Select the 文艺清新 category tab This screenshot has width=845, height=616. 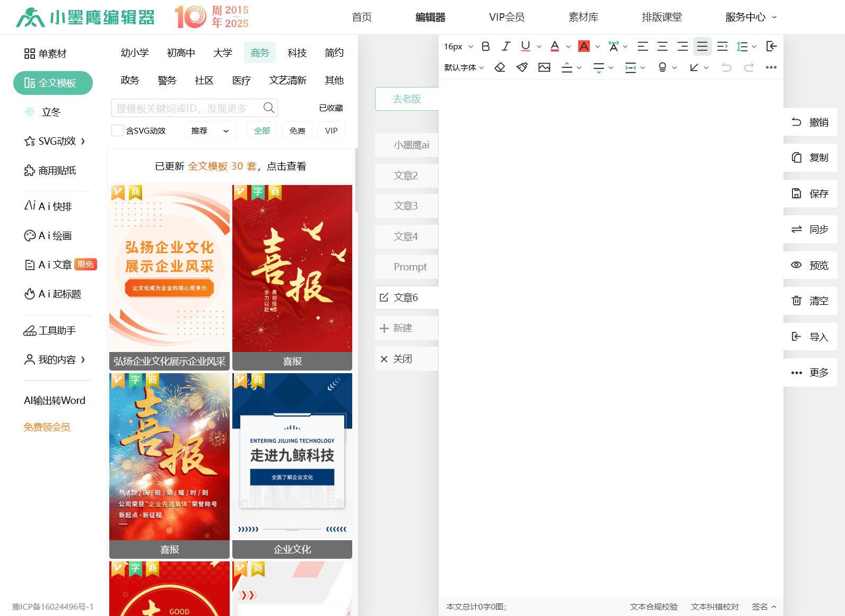pyautogui.click(x=288, y=80)
